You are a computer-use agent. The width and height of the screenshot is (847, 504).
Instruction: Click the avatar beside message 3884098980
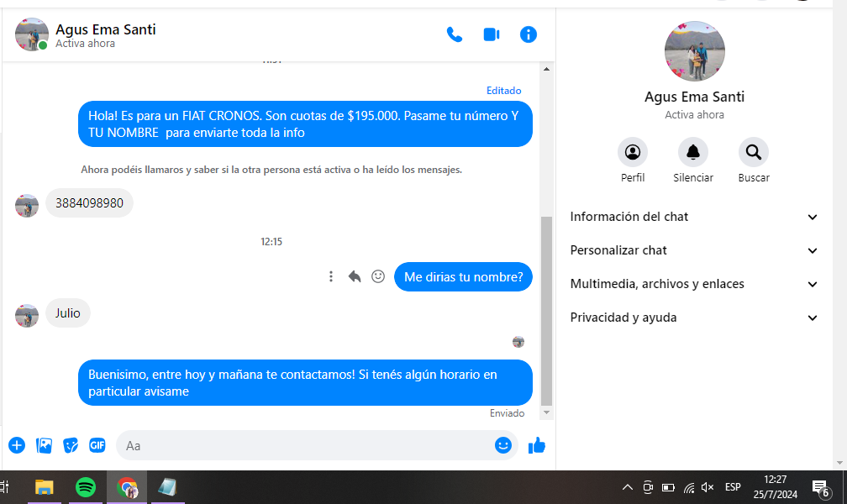(x=27, y=206)
